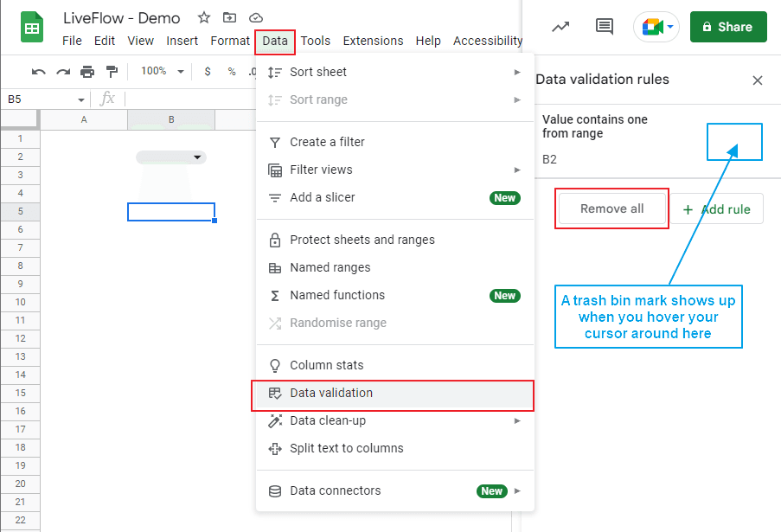Format as percent
The width and height of the screenshot is (781, 532).
(x=232, y=72)
